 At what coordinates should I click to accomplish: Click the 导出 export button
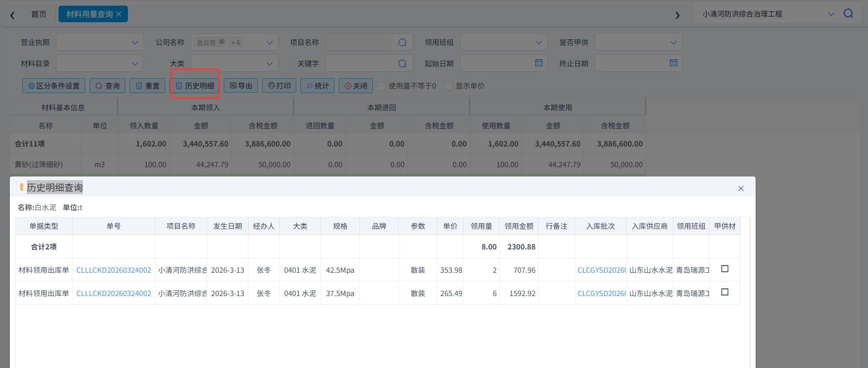[x=241, y=86]
